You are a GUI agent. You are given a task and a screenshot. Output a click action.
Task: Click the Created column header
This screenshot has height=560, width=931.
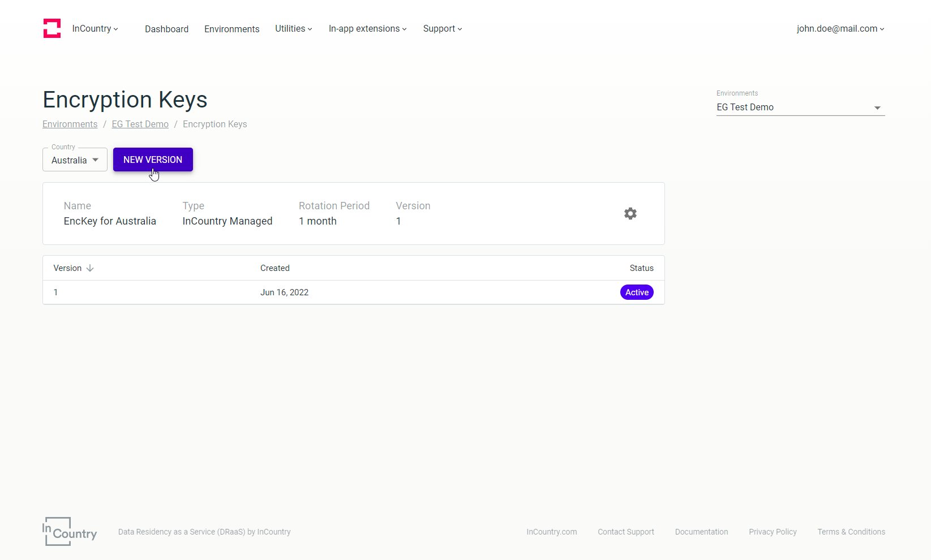(x=275, y=268)
